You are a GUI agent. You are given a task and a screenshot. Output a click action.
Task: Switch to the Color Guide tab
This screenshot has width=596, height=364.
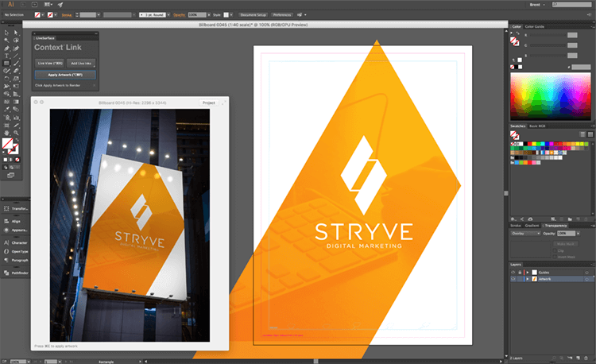pos(535,26)
